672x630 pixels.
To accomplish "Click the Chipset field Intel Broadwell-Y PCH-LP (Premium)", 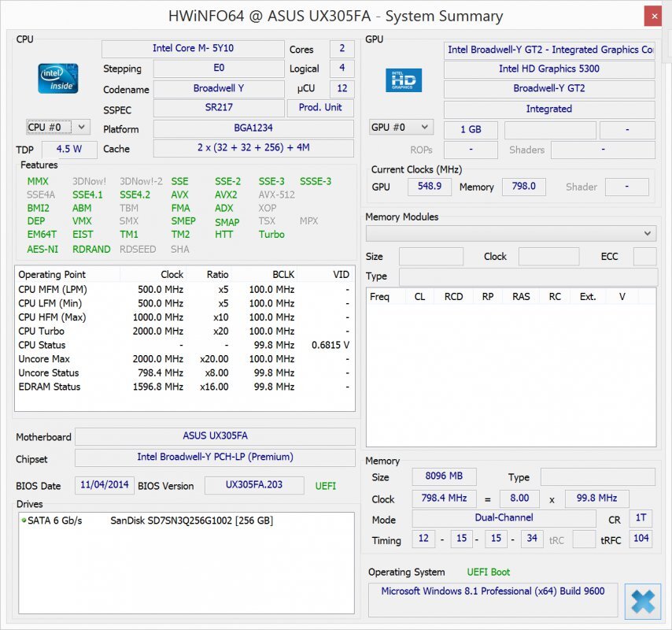I will (215, 458).
